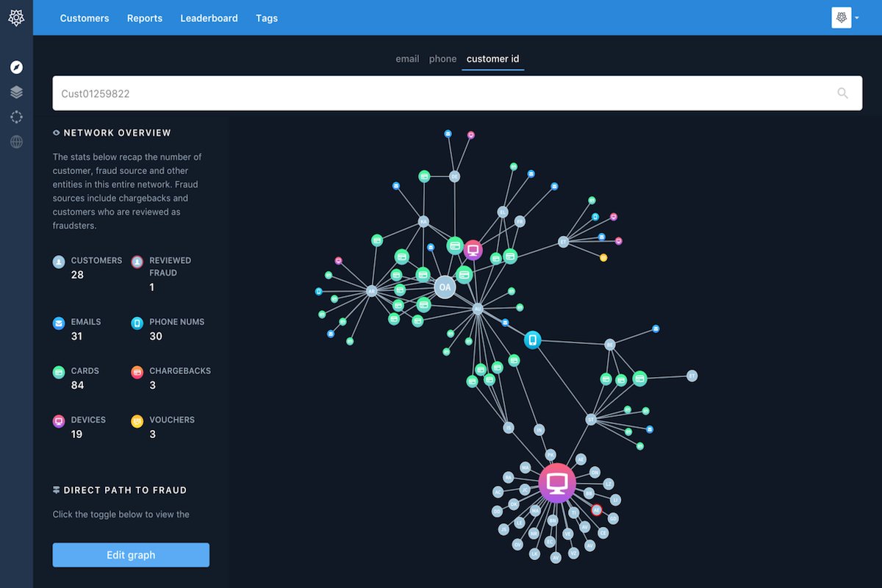The width and height of the screenshot is (882, 588).
Task: Expand the account dropdown arrow
Action: tap(857, 18)
